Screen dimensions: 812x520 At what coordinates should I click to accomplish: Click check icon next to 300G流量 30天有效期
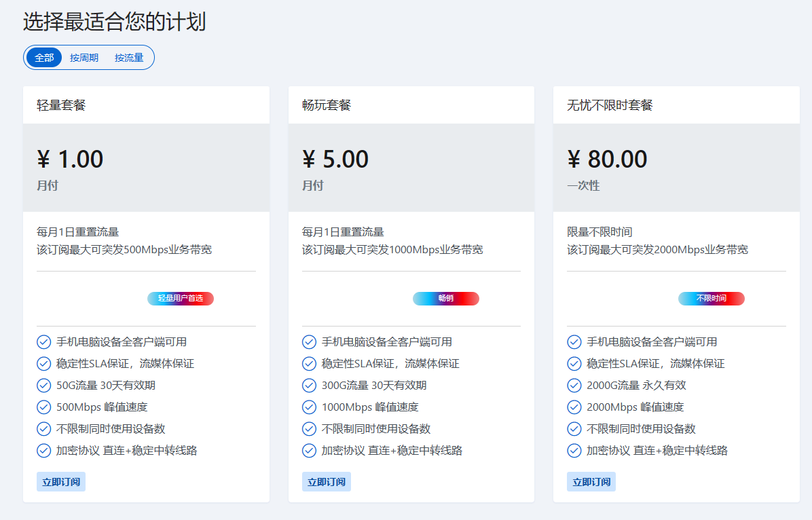pyautogui.click(x=309, y=386)
